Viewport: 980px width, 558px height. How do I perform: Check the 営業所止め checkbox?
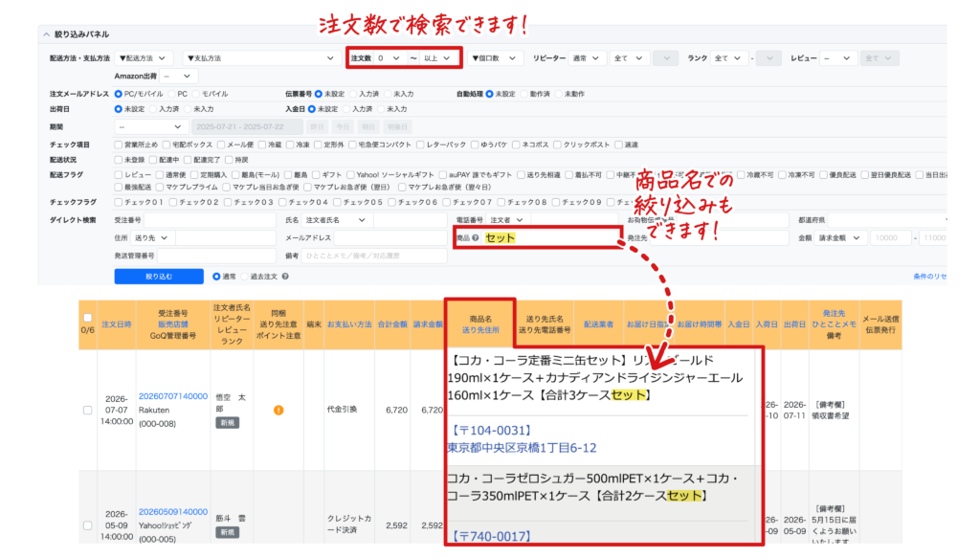point(118,145)
